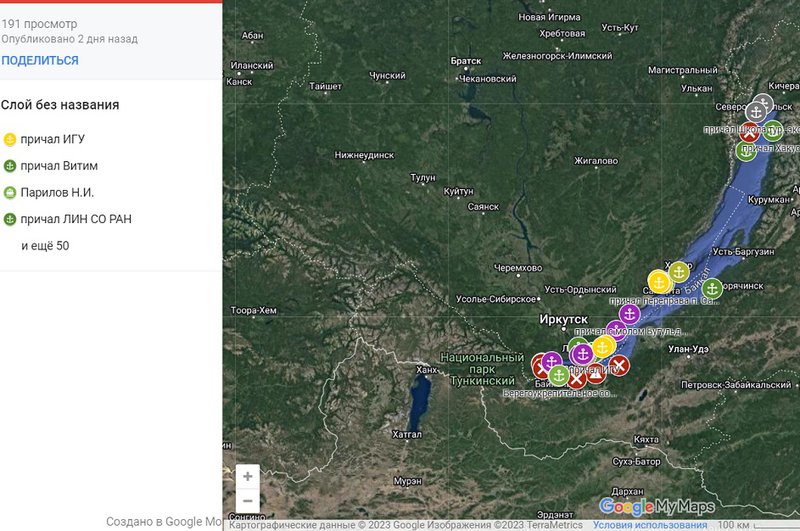The image size is (800, 531).
Task: Click the Тайшет town label
Action: coord(326,86)
